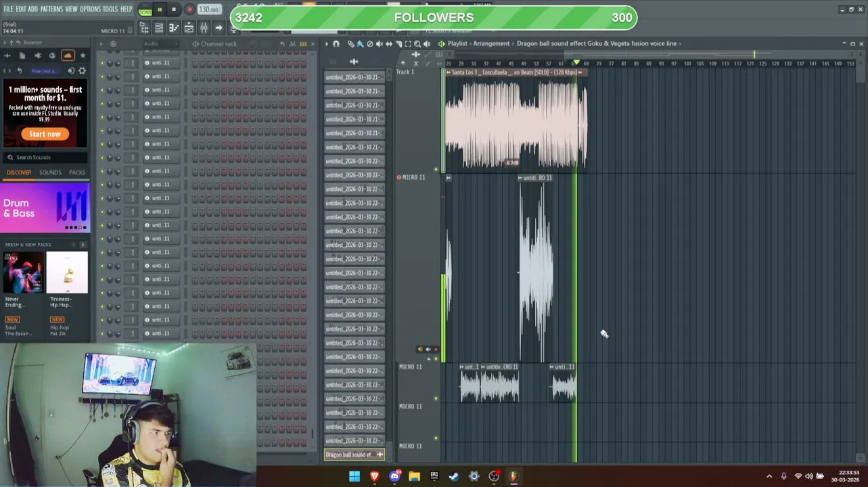
Task: Open the Mixer view icon
Action: pyautogui.click(x=204, y=28)
